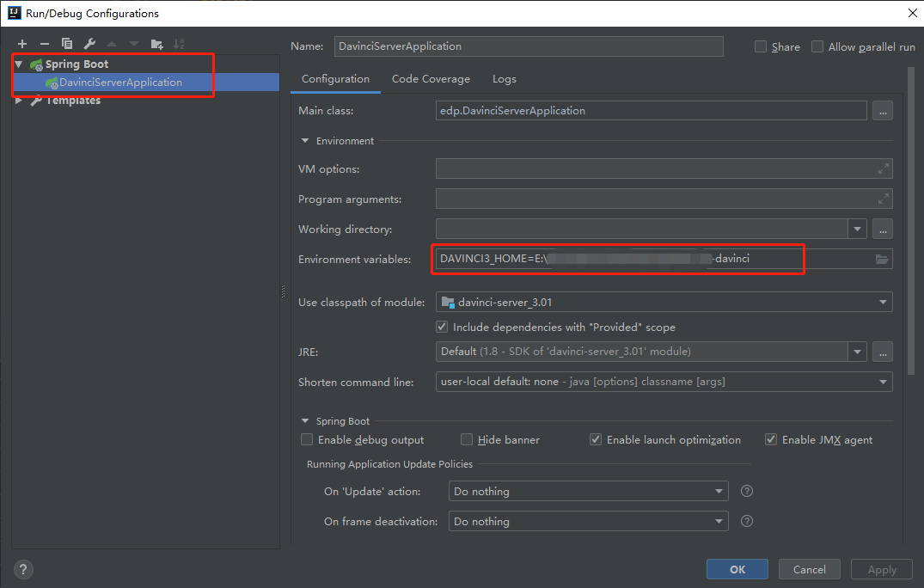Browse for the Main class

tap(882, 110)
